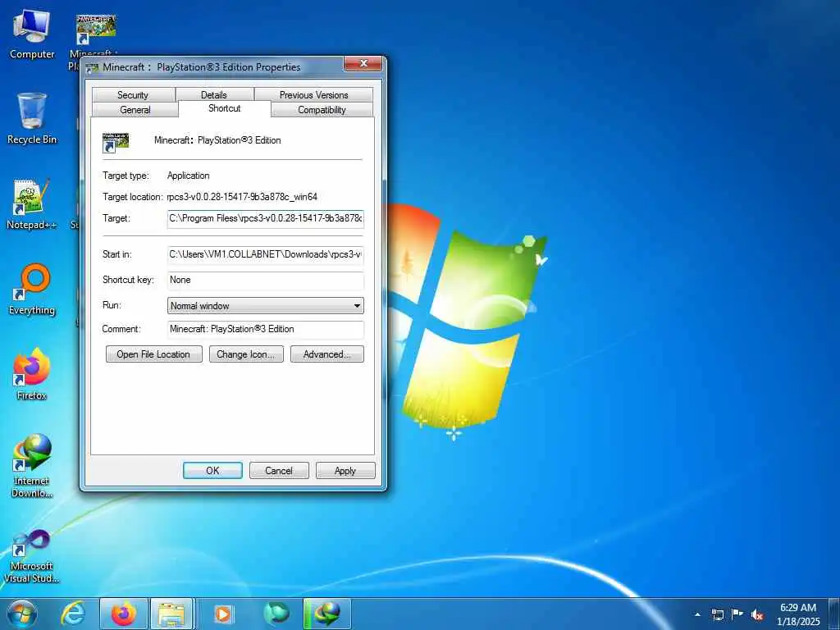Click the Open File Location button
This screenshot has height=630, width=840.
coord(153,354)
